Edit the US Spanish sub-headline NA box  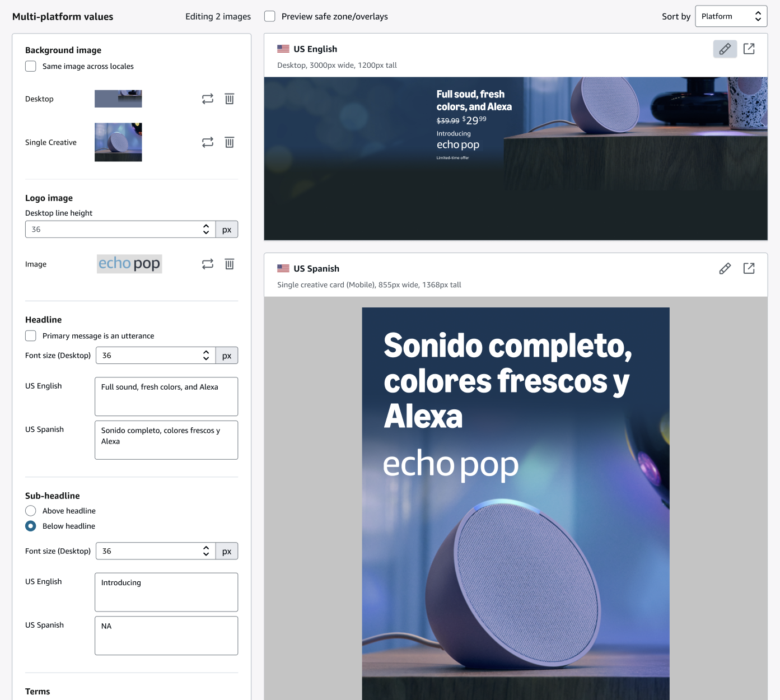tap(166, 636)
